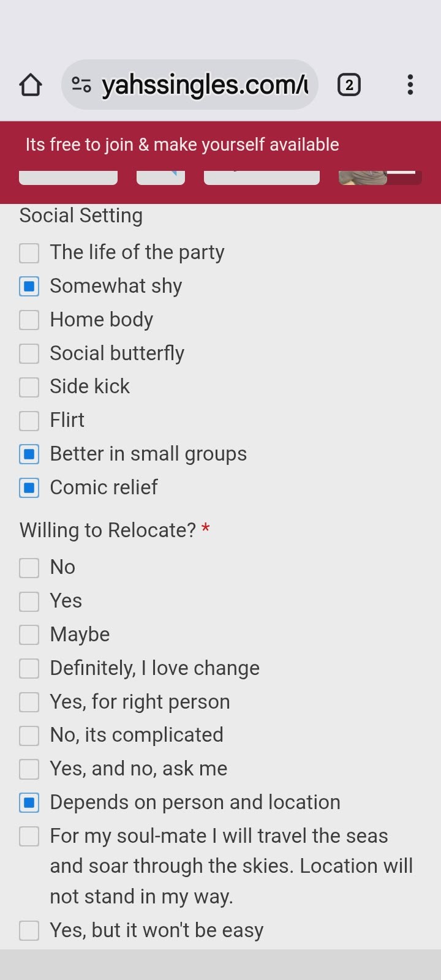Select the 'Maybe' relocation checkbox
This screenshot has width=441, height=980.
tap(29, 635)
